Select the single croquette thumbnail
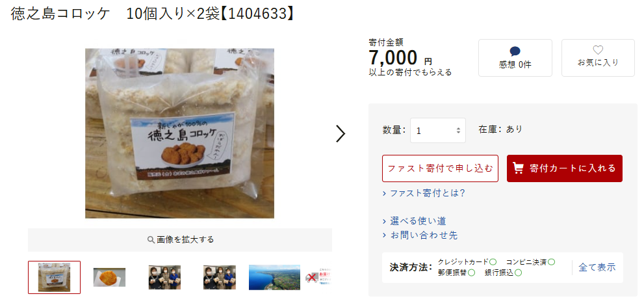The image size is (644, 307). pos(109,278)
